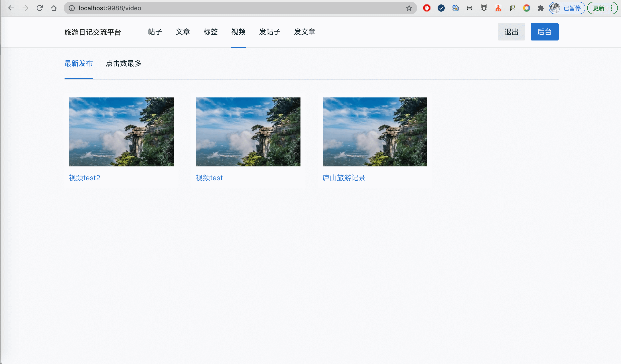View site information icon in address bar
This screenshot has width=621, height=364.
(72, 8)
